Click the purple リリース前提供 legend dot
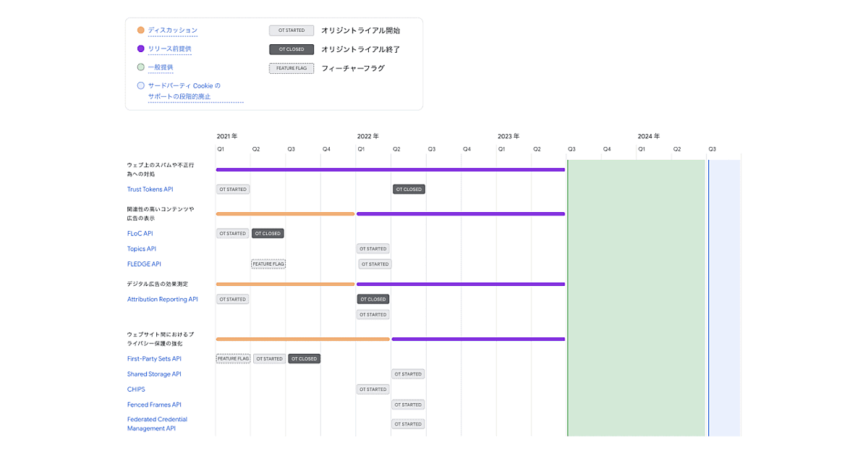This screenshot has width=868, height=456. (140, 48)
